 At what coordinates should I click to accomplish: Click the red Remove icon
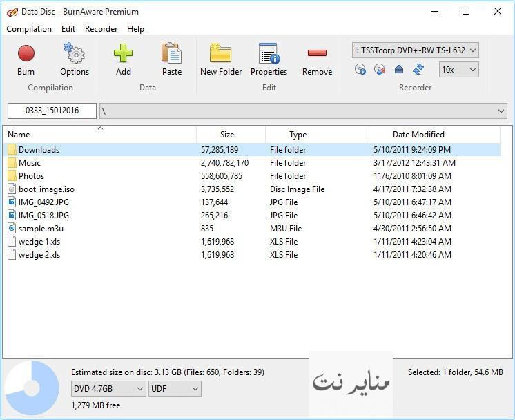(x=317, y=53)
